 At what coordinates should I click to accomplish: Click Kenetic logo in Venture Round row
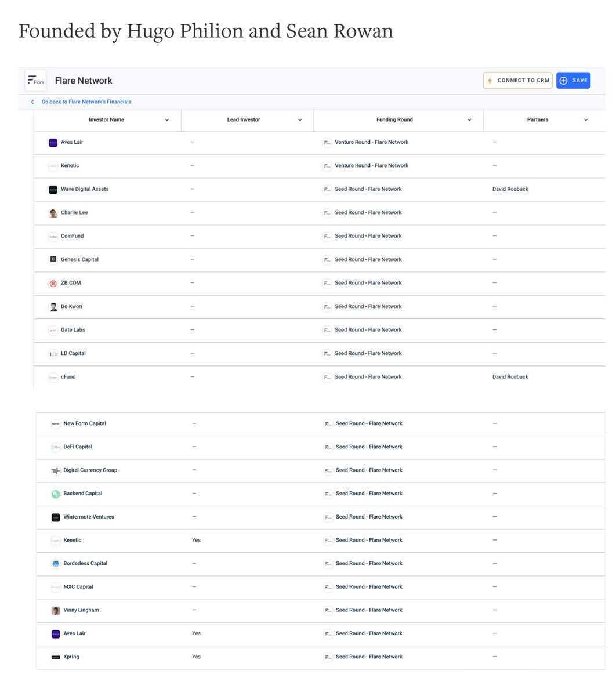pyautogui.click(x=53, y=166)
